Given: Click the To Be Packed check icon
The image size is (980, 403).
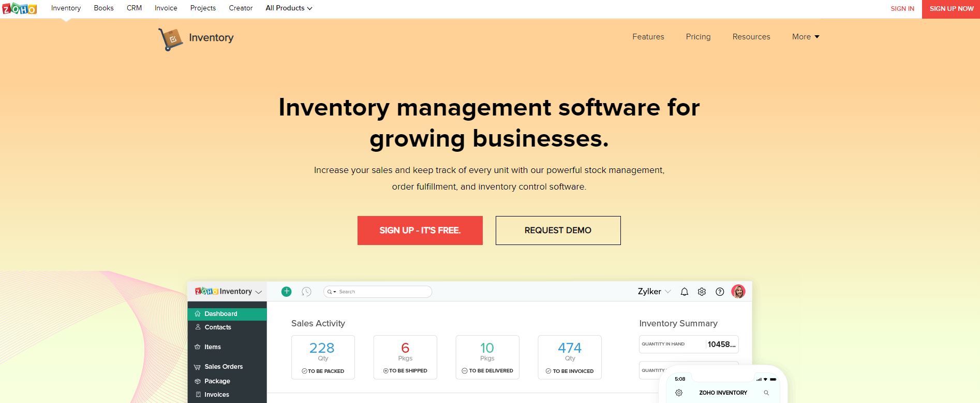Looking at the screenshot, I should (x=304, y=371).
